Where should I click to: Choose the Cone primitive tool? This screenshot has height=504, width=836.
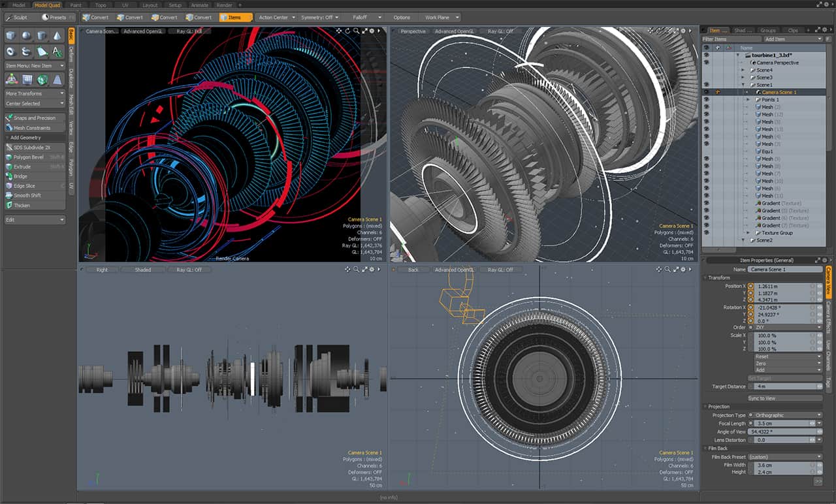(57, 36)
